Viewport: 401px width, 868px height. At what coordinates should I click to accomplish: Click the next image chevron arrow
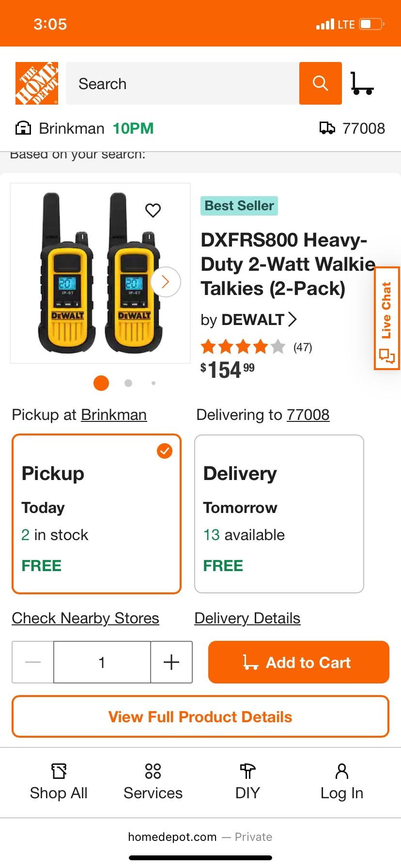pos(165,281)
